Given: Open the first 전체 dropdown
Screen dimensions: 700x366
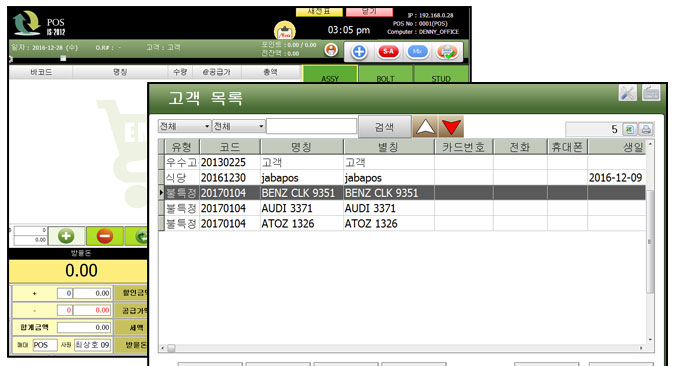Looking at the screenshot, I should [184, 126].
